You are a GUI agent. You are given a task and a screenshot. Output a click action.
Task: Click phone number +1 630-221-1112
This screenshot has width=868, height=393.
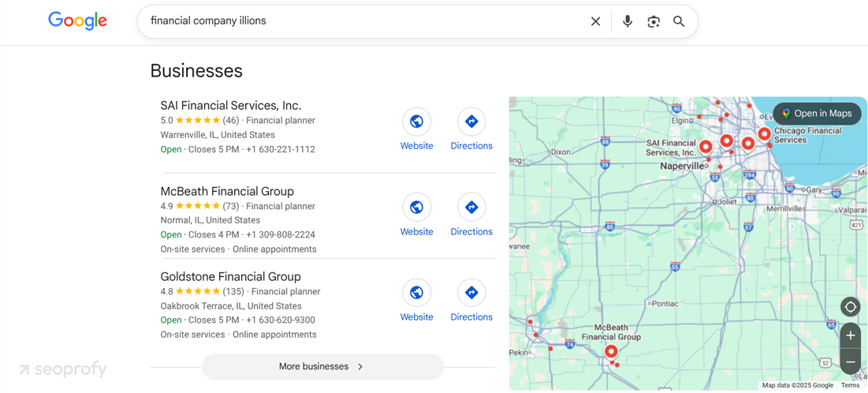(281, 149)
